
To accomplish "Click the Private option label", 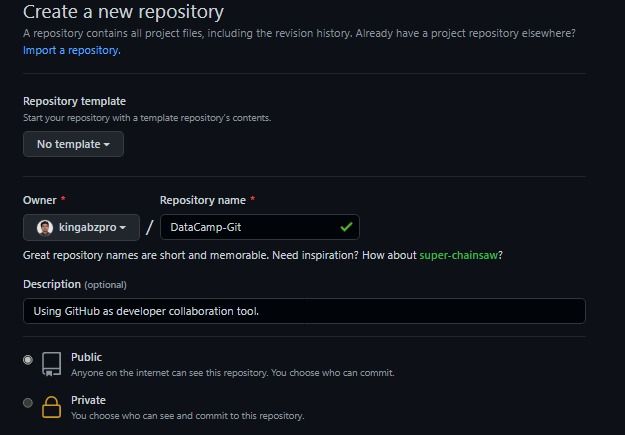I will [x=88, y=400].
